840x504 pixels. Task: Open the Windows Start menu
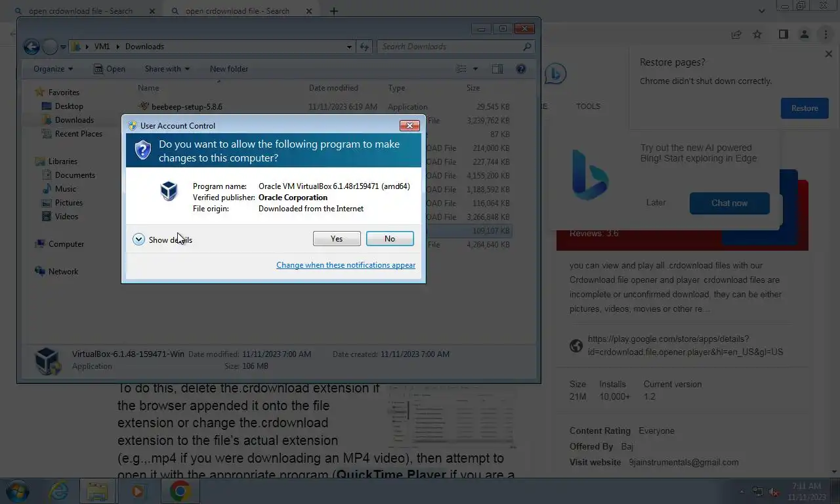18,491
